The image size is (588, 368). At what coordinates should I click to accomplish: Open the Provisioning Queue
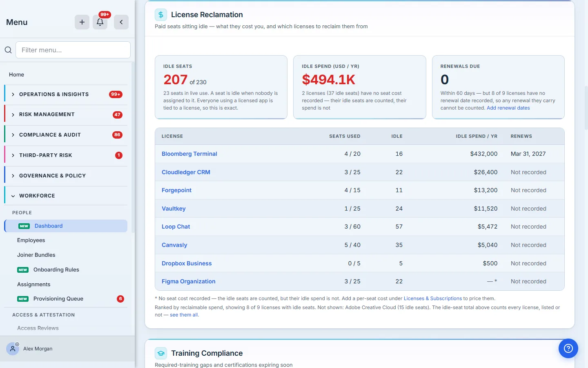58,299
